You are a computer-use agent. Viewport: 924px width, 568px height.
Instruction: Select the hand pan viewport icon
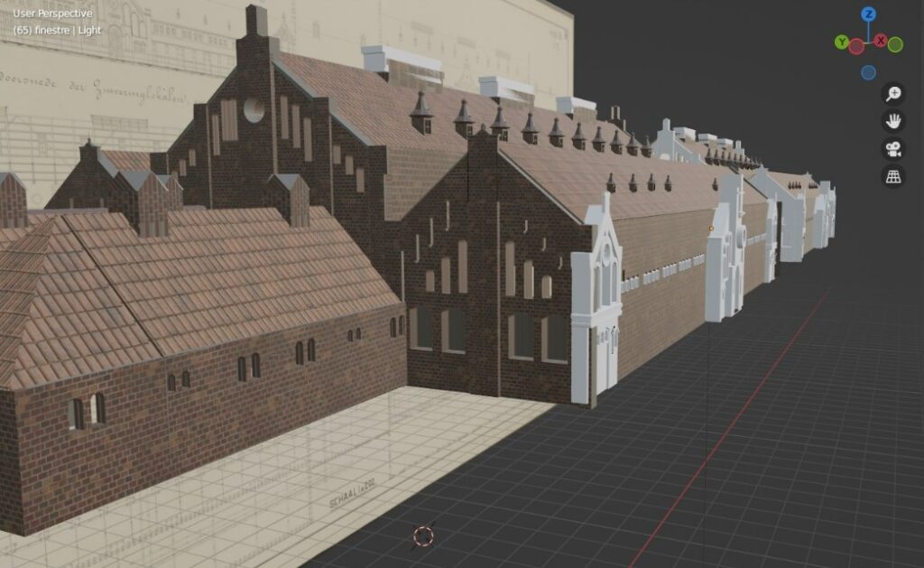[x=893, y=121]
